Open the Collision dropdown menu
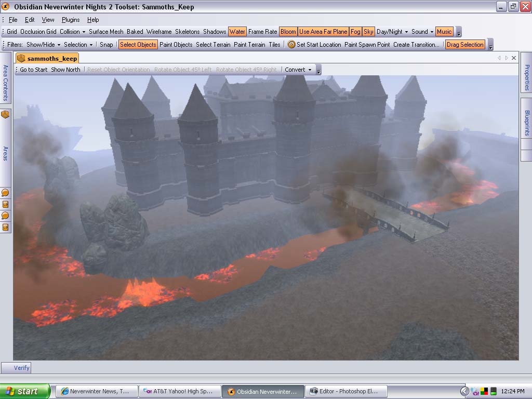 coord(73,32)
